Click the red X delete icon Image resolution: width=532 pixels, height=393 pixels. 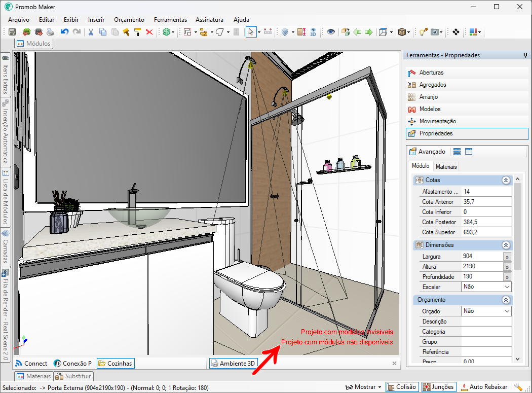(149, 32)
